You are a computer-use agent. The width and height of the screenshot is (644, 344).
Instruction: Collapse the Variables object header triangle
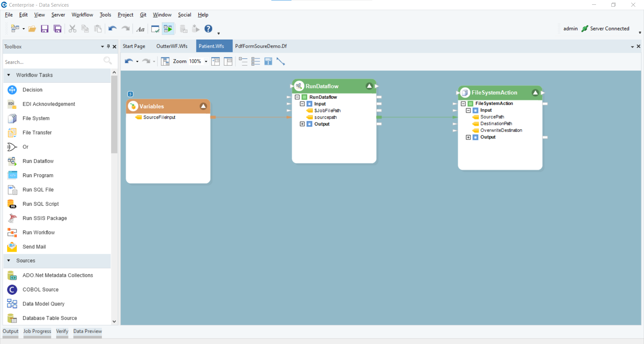point(203,106)
